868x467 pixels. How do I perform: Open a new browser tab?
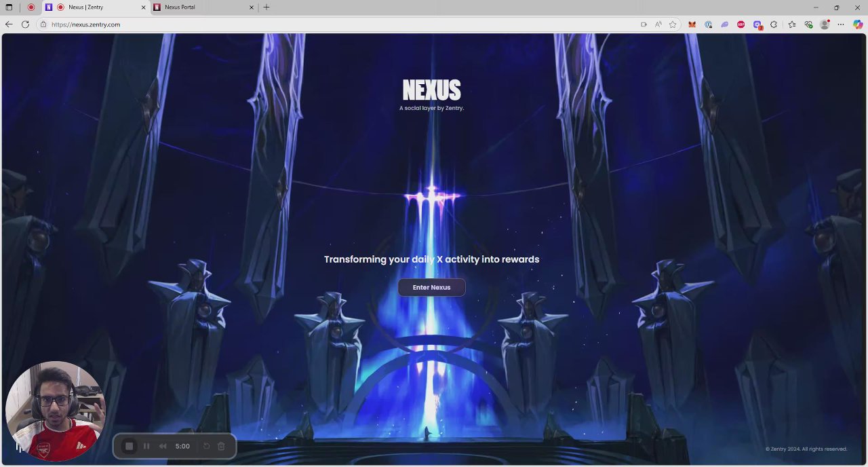click(267, 7)
